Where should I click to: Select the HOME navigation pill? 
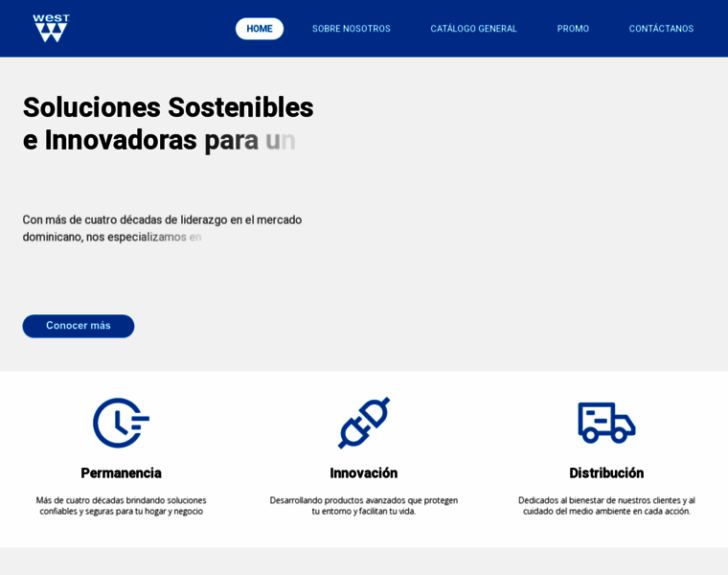click(x=260, y=29)
